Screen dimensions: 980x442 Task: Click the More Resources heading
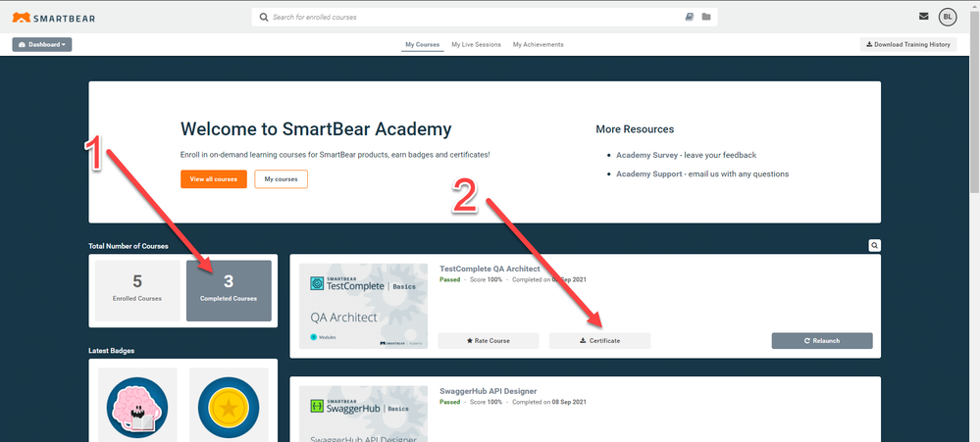(635, 129)
